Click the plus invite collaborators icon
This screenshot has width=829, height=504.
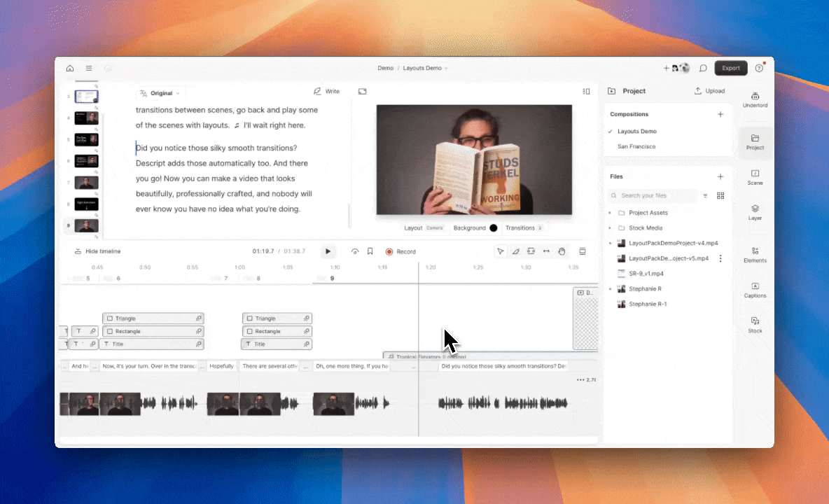(x=666, y=68)
